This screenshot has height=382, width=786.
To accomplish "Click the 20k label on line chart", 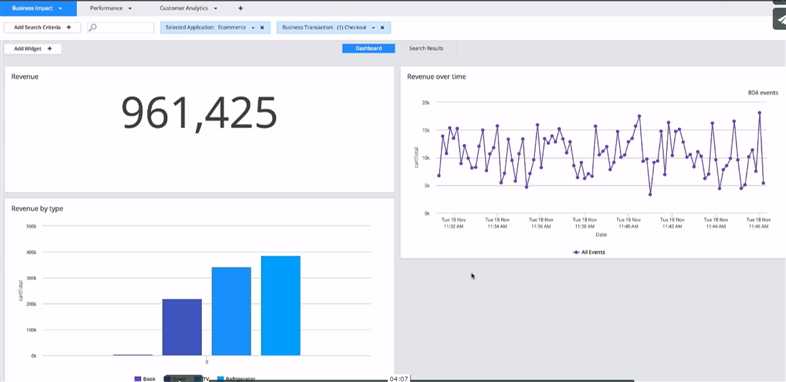I will click(x=426, y=102).
